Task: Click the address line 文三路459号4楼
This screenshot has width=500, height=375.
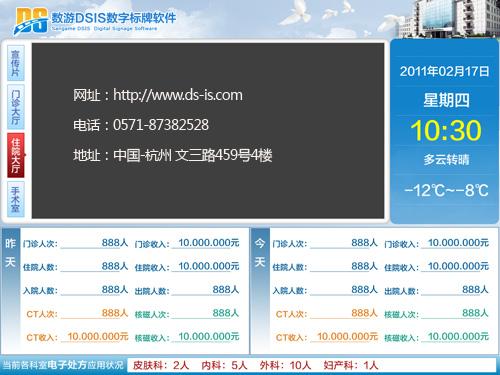Action: [223, 155]
